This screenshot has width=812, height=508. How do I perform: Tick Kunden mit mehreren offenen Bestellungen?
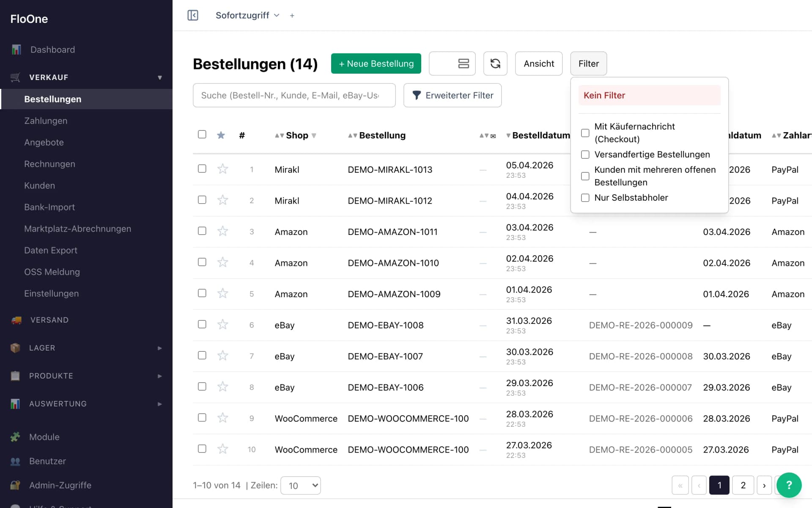(x=585, y=176)
